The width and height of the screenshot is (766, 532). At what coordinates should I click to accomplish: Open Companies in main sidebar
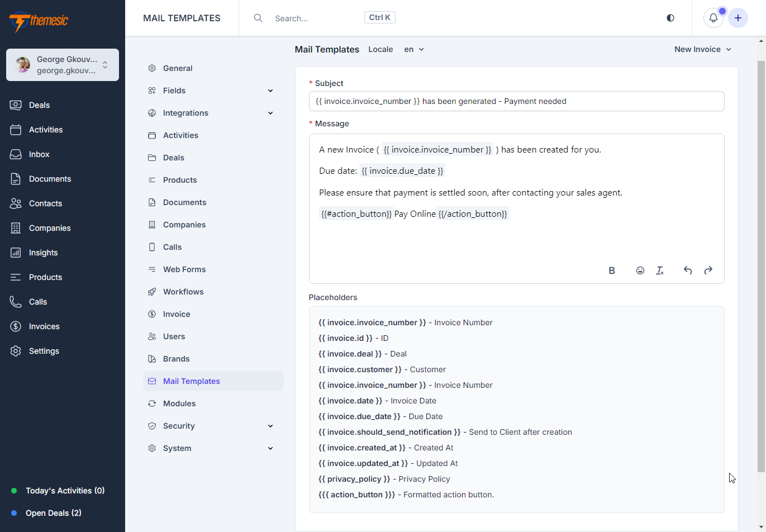[63, 228]
